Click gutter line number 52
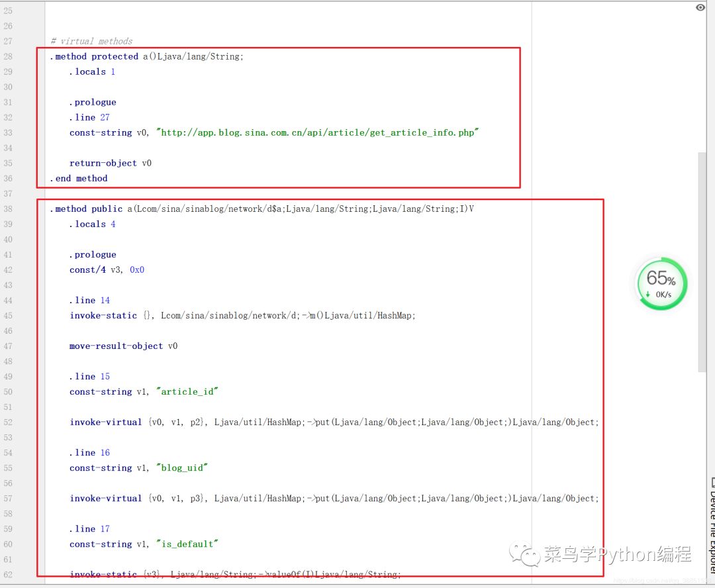 8,422
